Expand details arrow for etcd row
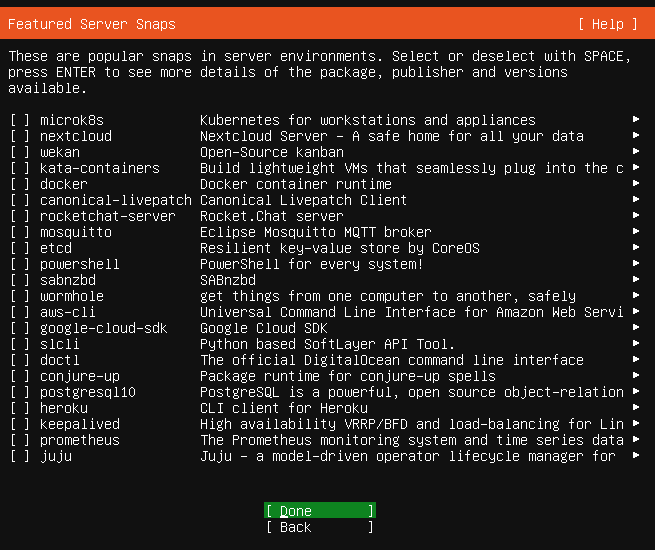 [636, 248]
